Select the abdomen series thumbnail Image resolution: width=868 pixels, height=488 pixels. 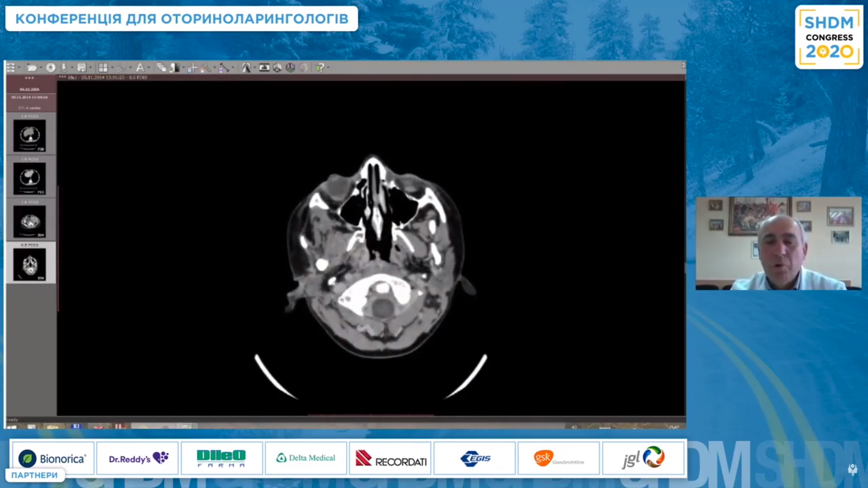click(30, 221)
